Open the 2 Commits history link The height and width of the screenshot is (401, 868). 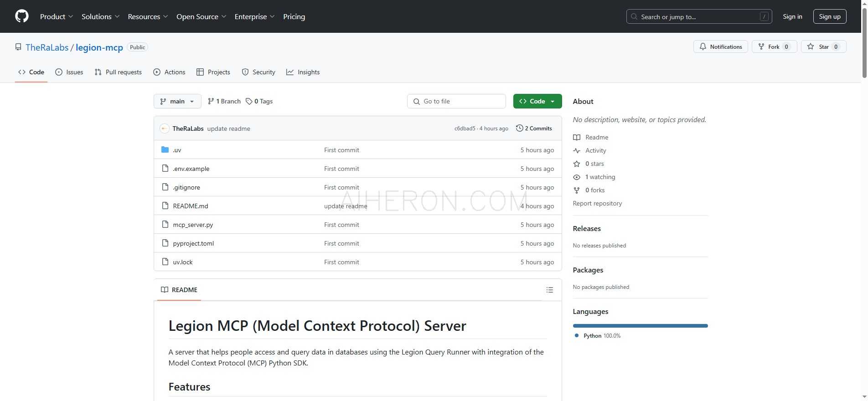(534, 129)
